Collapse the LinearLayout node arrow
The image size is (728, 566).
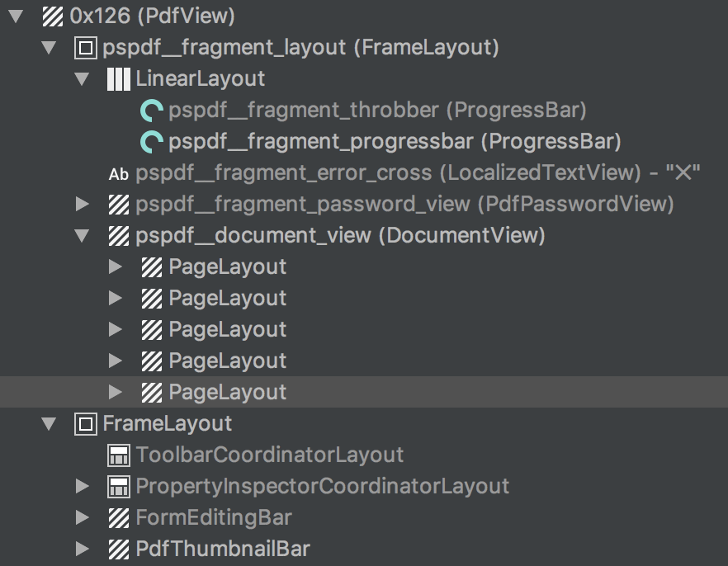coord(82,79)
